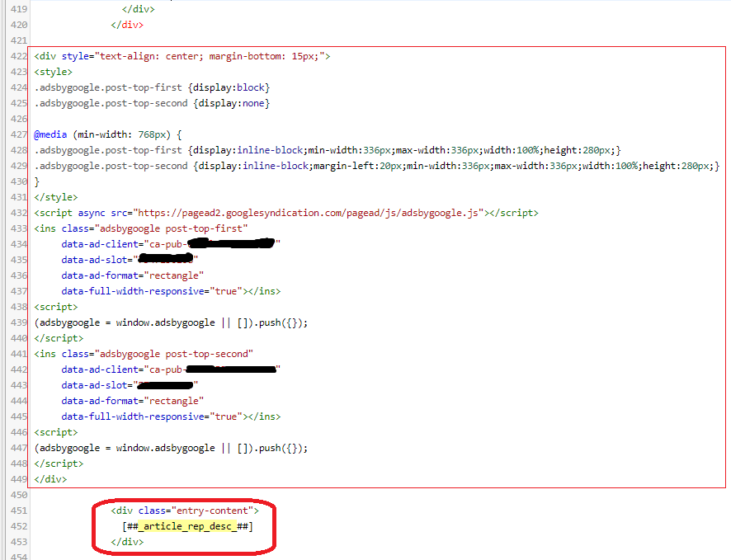Click the closing brace on line 430

[37, 181]
